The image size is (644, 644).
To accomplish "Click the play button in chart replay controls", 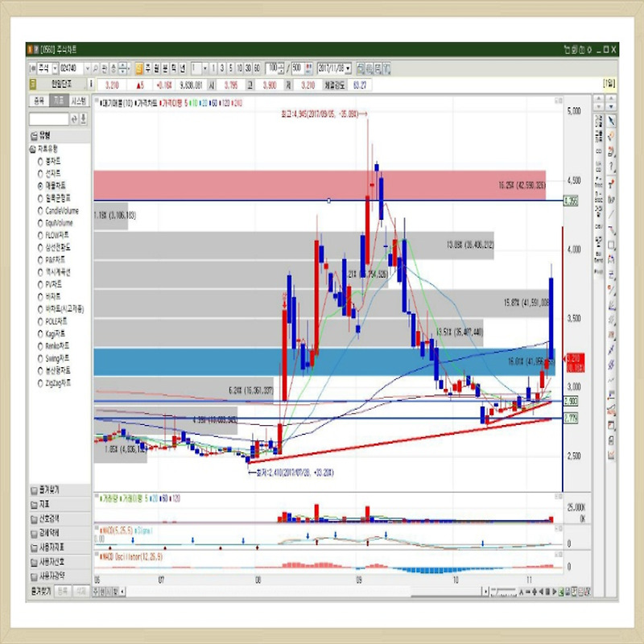I will [x=555, y=592].
